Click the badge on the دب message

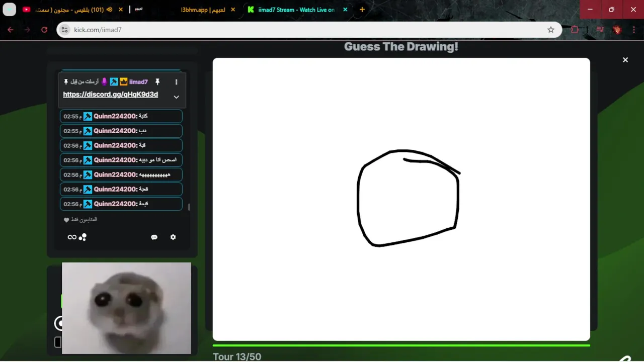pyautogui.click(x=88, y=131)
